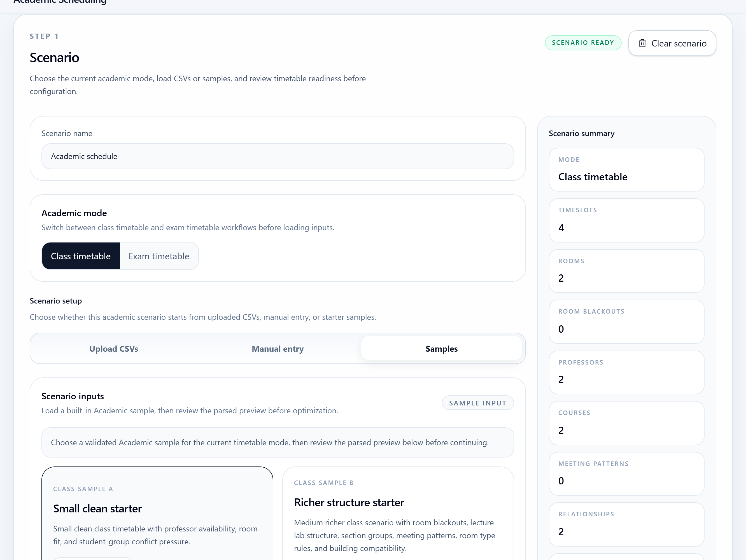Click the Scenario setup heading
The width and height of the screenshot is (746, 560).
pyautogui.click(x=56, y=301)
